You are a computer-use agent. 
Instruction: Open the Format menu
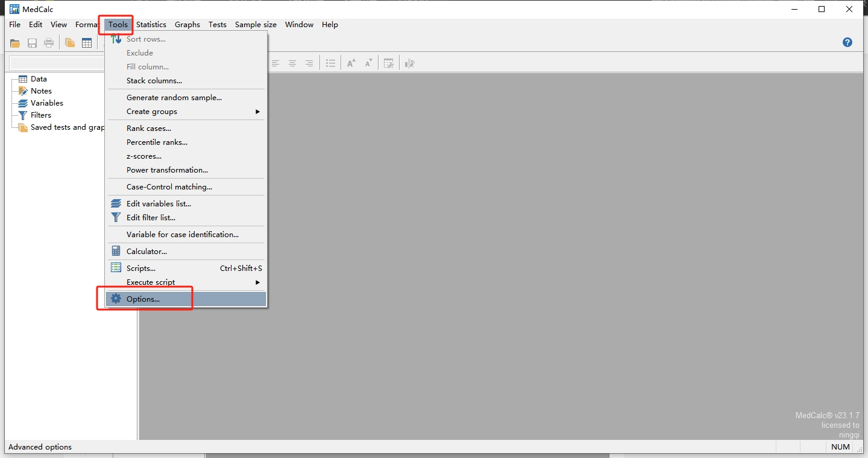click(87, 25)
